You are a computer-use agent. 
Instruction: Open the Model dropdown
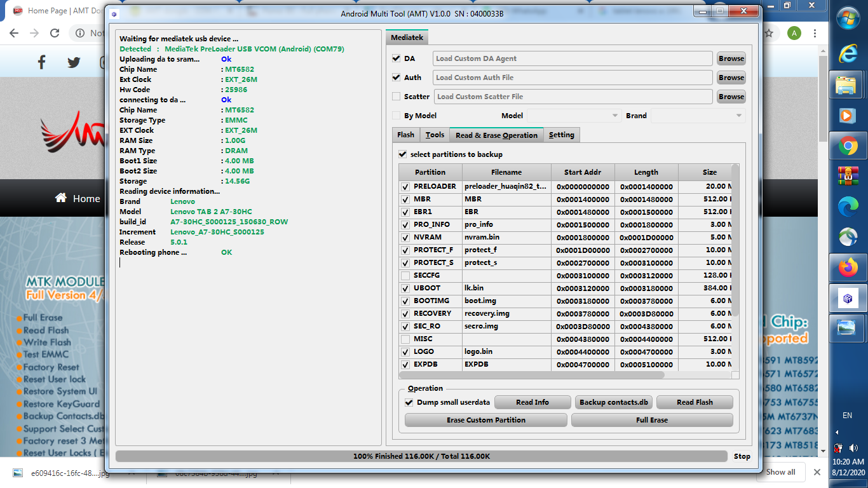pos(574,116)
